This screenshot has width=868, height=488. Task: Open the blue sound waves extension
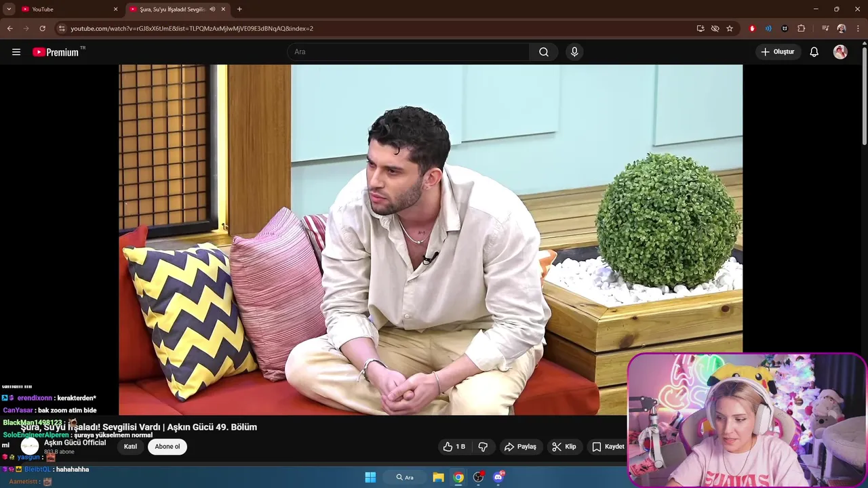click(x=768, y=28)
